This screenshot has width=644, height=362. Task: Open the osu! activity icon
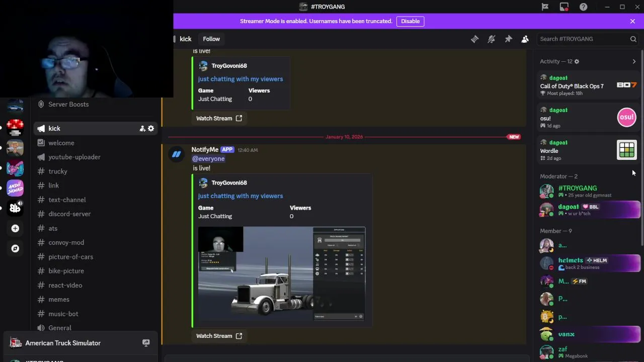click(x=627, y=117)
